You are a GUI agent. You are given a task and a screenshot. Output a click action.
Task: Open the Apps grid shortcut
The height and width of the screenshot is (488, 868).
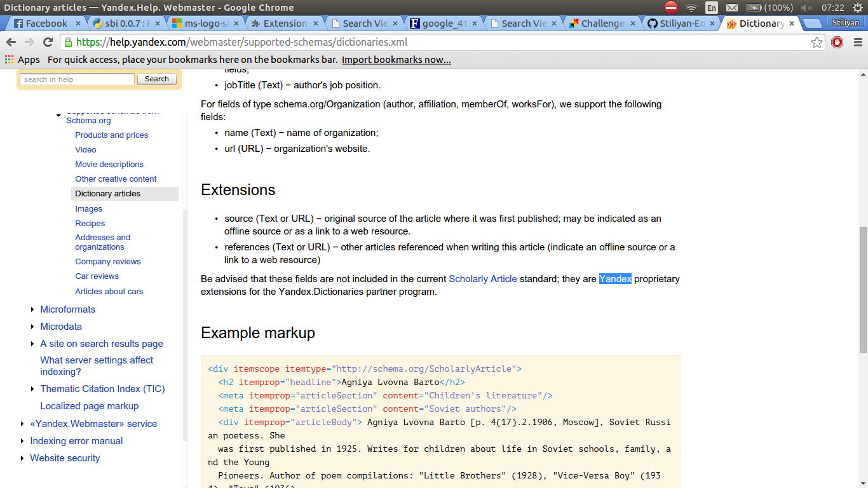click(22, 60)
